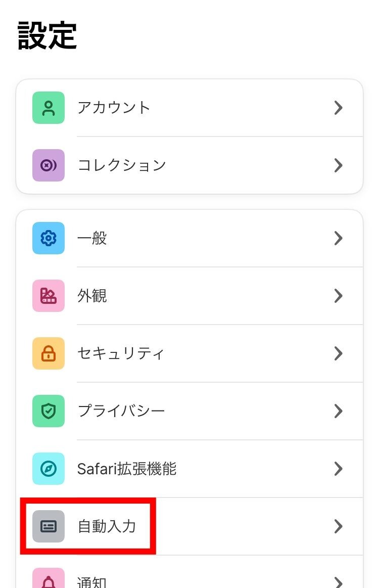Image resolution: width=379 pixels, height=588 pixels.
Task: Tap the green Account person icon
Action: click(49, 108)
